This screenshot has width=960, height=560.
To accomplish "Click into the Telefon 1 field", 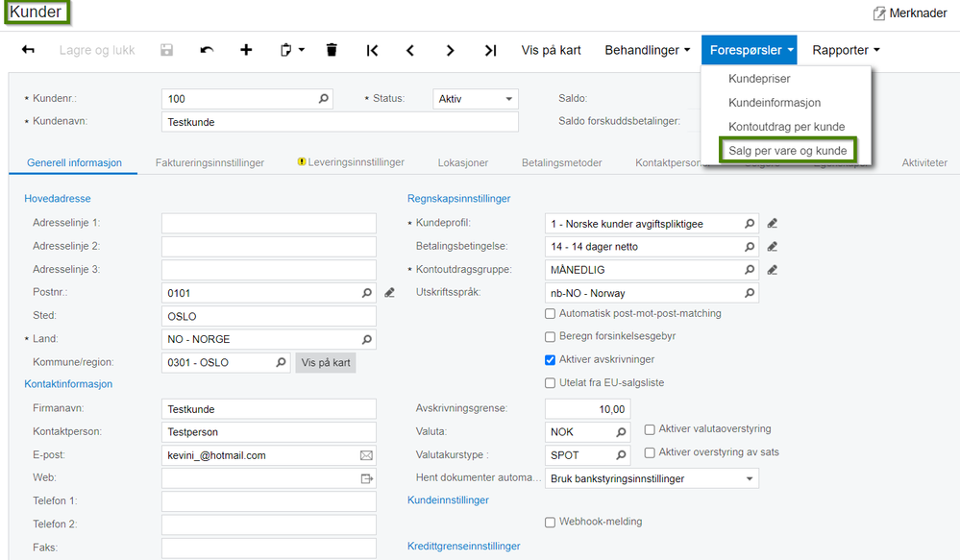I will (269, 501).
